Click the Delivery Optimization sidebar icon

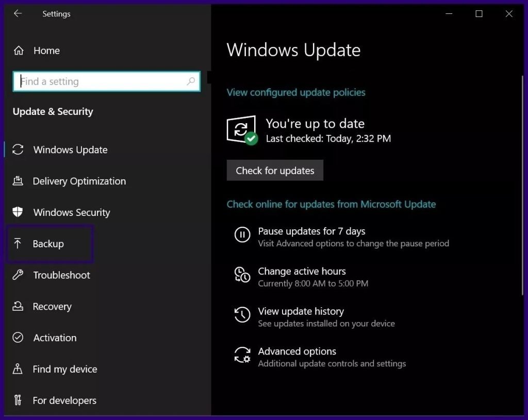pyautogui.click(x=18, y=181)
